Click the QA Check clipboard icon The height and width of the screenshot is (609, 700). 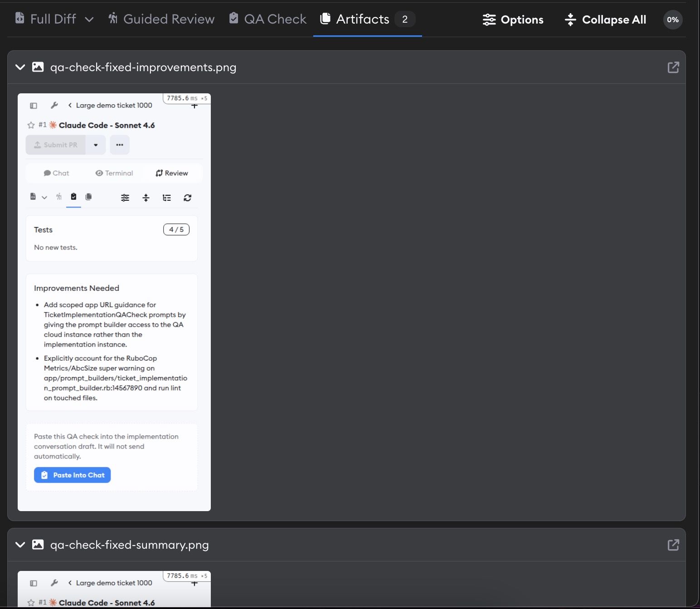[x=233, y=18]
